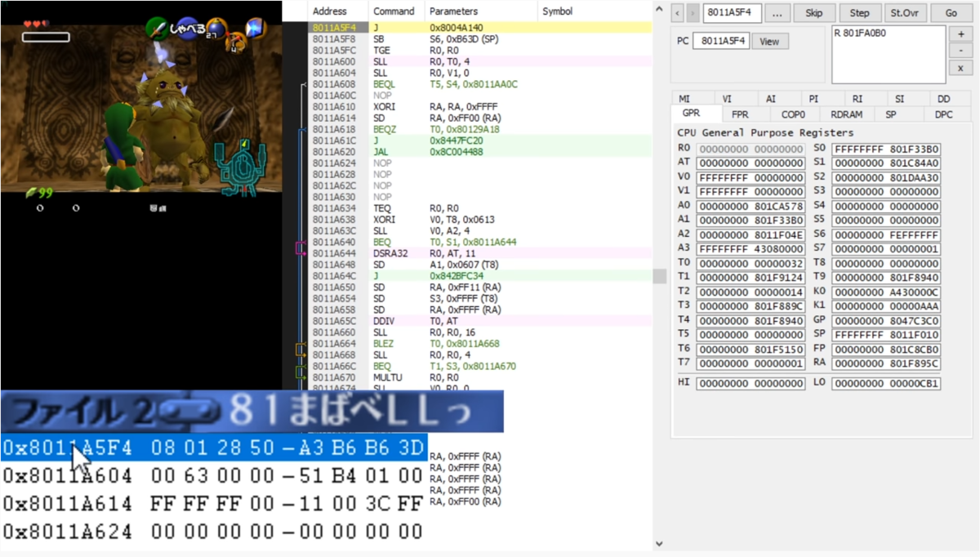Select disassembly row 8011A608 BEQL
This screenshot has width=980, height=557.
pos(480,84)
